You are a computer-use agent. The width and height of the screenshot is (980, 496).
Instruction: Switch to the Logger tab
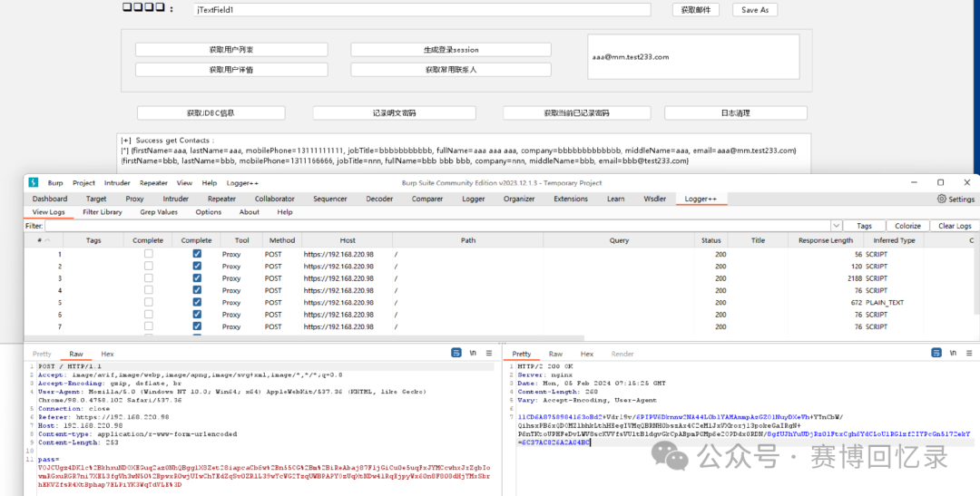click(x=473, y=199)
